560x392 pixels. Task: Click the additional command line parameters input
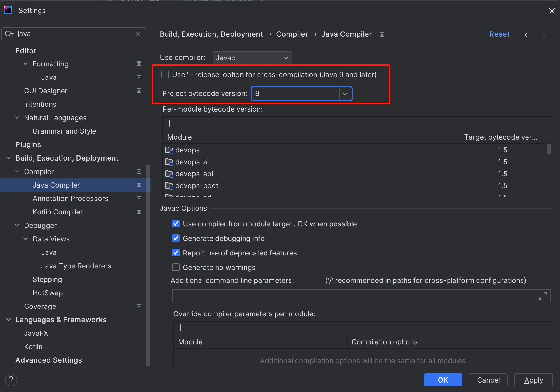(353, 296)
